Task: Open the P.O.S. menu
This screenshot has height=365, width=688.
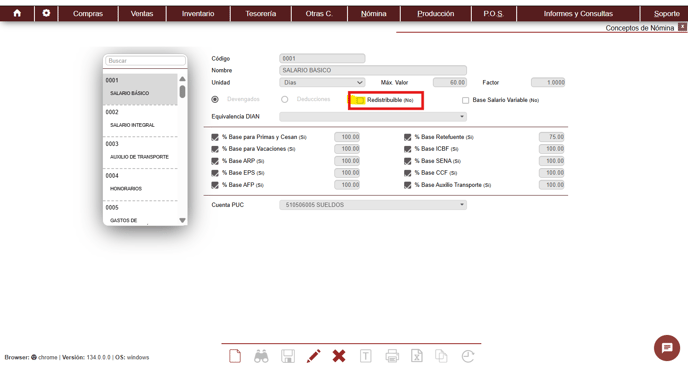Action: (x=493, y=14)
